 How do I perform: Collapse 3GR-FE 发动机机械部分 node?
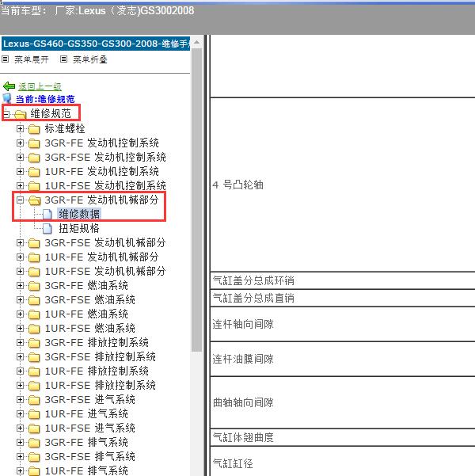20,200
